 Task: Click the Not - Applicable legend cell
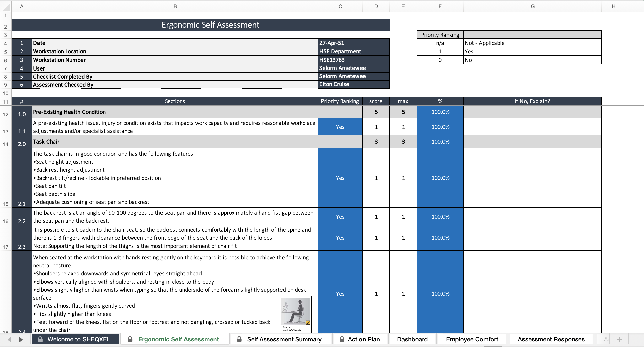coord(533,43)
